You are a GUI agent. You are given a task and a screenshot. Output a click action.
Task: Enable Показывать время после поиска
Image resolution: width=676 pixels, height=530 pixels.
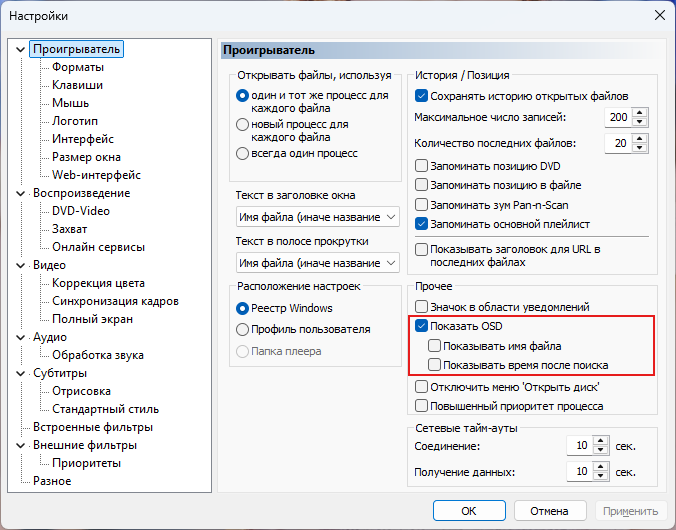(x=434, y=365)
